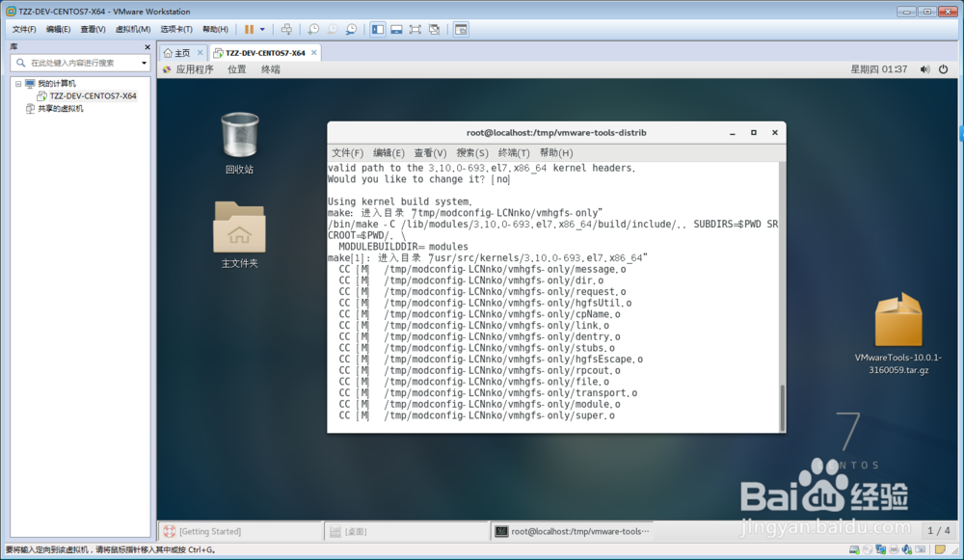Click the 1 / 4 workspace switcher
964x560 pixels.
[939, 530]
